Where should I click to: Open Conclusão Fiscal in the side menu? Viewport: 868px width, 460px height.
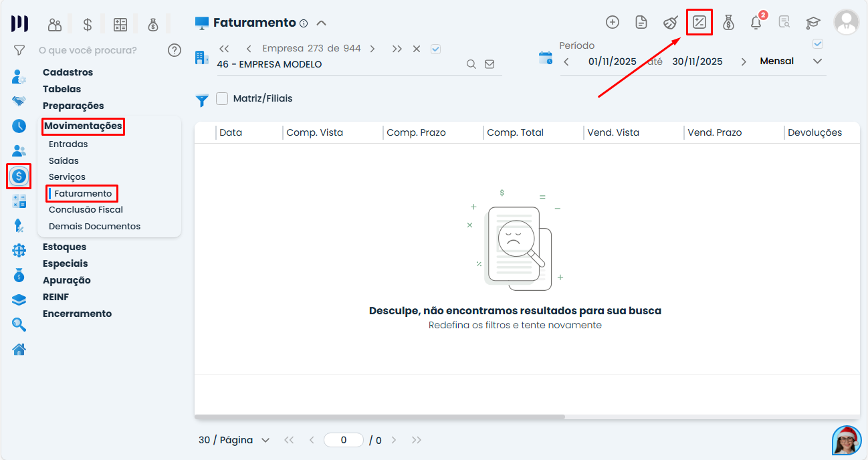click(x=86, y=209)
